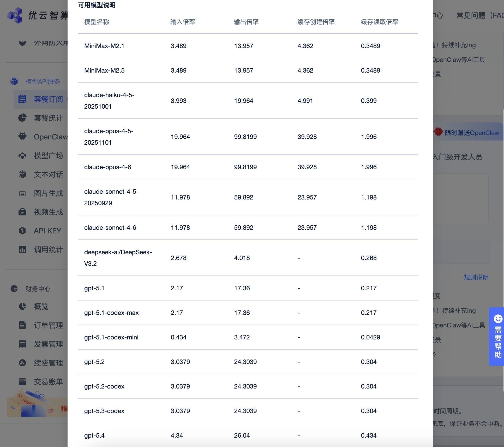This screenshot has width=504, height=447.
Task: Click the 输入倍率 column header
Action: point(183,22)
